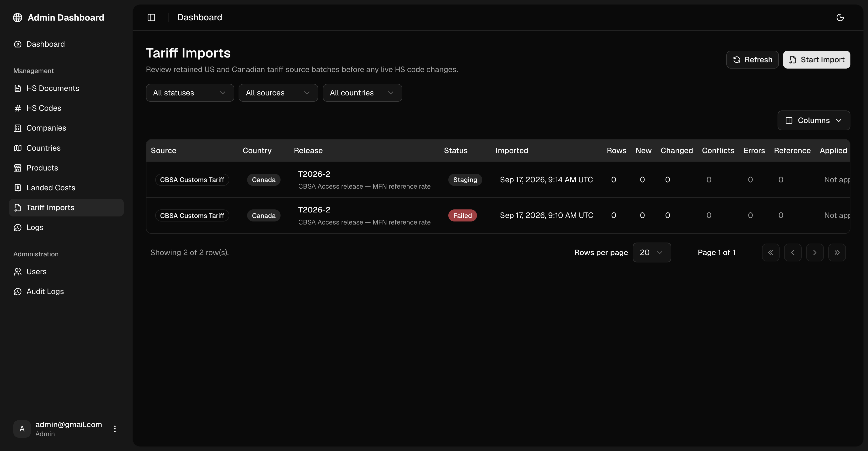Click Admin Dashboard title text
868x451 pixels.
point(66,18)
